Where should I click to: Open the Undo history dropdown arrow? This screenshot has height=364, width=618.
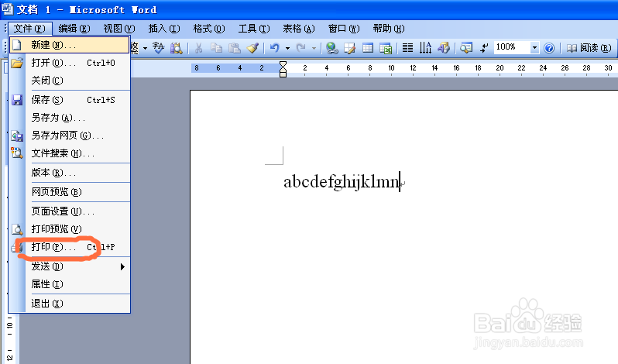(288, 49)
